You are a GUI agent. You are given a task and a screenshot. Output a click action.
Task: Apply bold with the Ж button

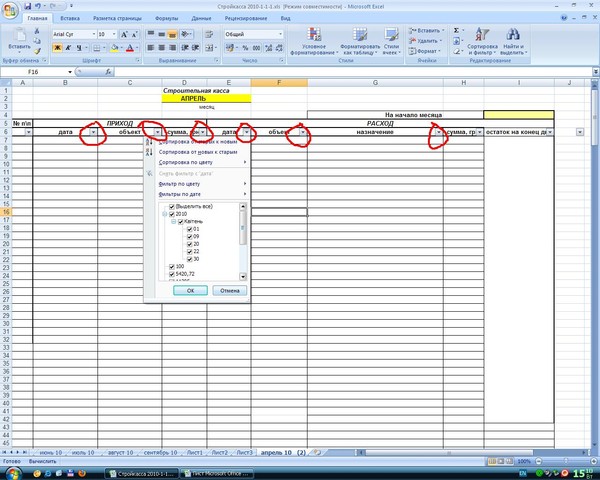point(57,48)
